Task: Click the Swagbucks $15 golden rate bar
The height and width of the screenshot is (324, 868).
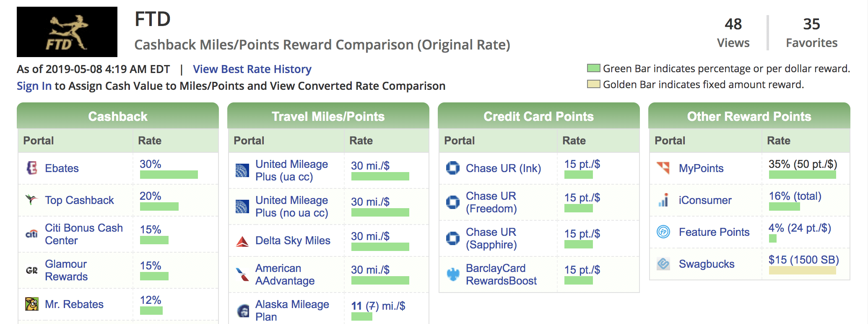Action: click(x=802, y=270)
